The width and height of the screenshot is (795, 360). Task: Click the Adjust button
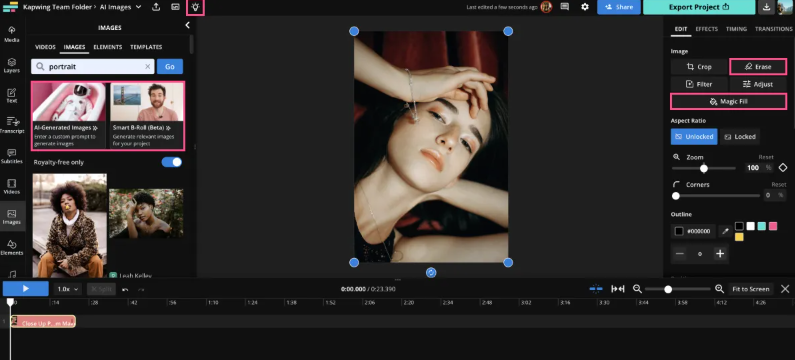(758, 84)
